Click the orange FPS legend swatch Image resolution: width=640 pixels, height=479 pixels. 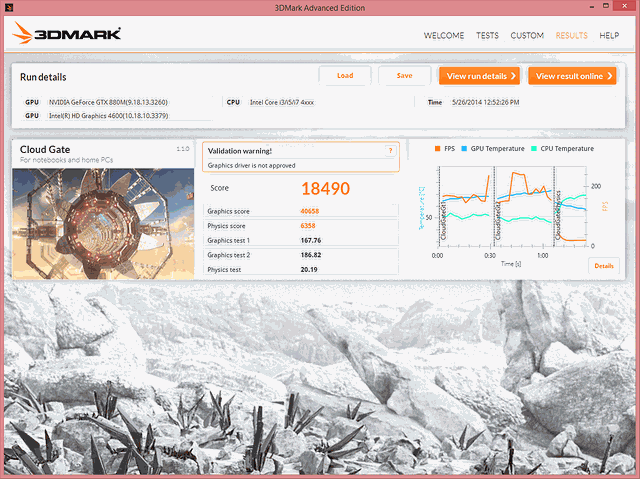tap(438, 149)
